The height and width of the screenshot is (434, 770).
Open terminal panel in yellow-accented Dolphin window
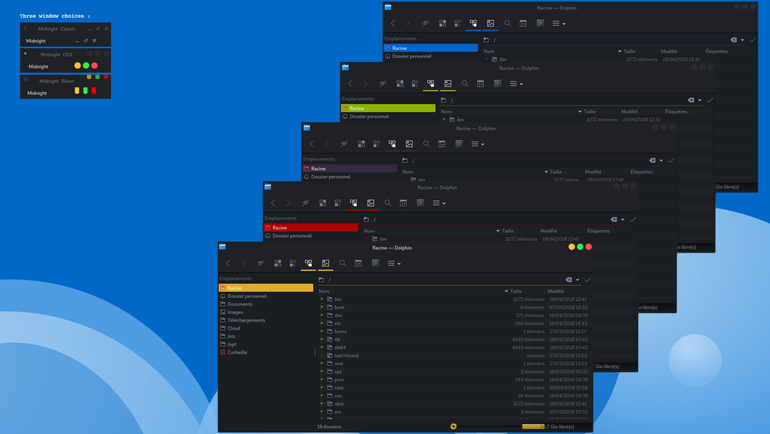(375, 263)
